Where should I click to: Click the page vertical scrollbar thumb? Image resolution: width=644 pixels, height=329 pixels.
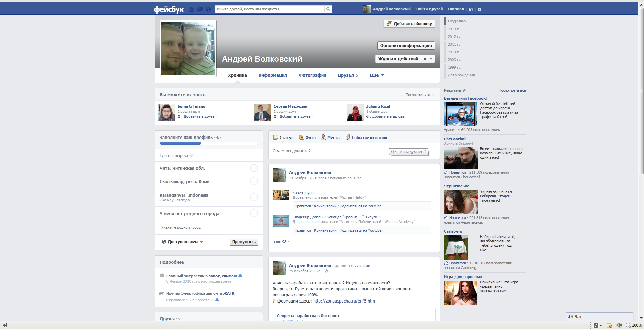point(641,91)
